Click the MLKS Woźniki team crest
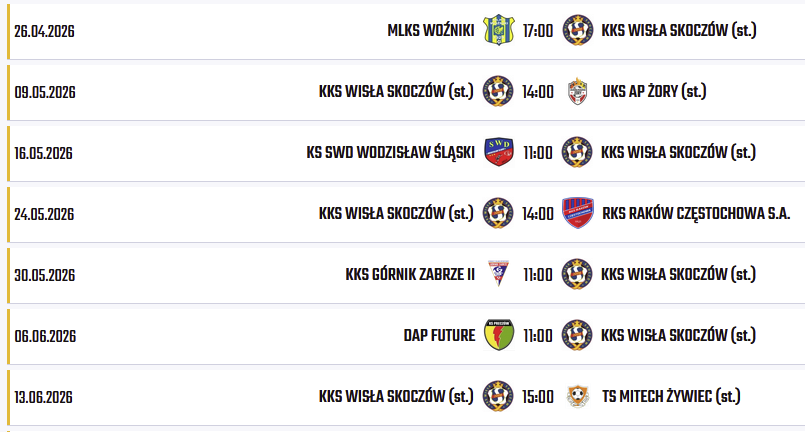Viewport: 805px width, 432px height. pos(497,31)
